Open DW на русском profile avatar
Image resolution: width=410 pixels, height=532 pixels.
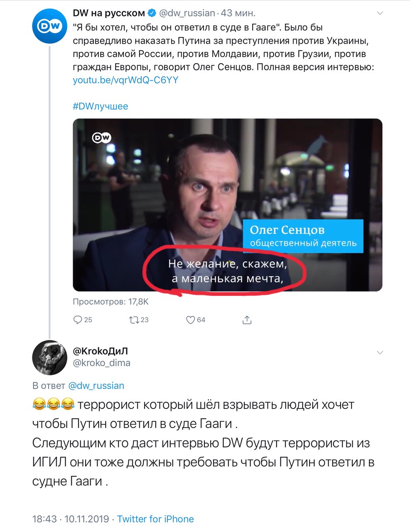49,27
